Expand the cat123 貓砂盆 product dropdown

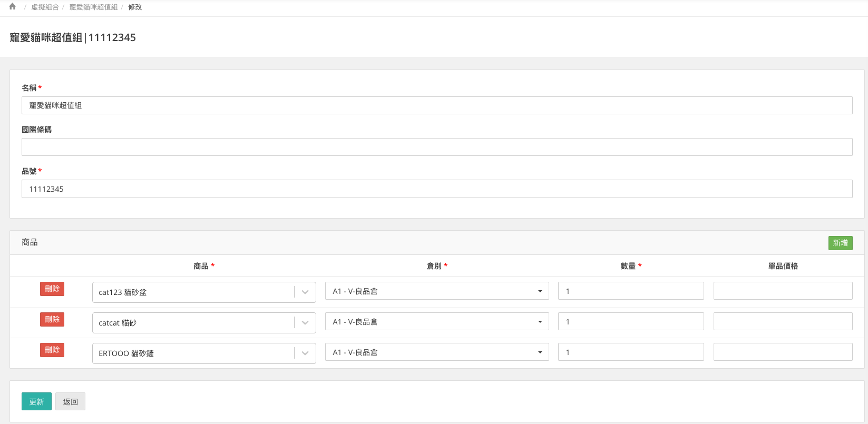click(305, 292)
